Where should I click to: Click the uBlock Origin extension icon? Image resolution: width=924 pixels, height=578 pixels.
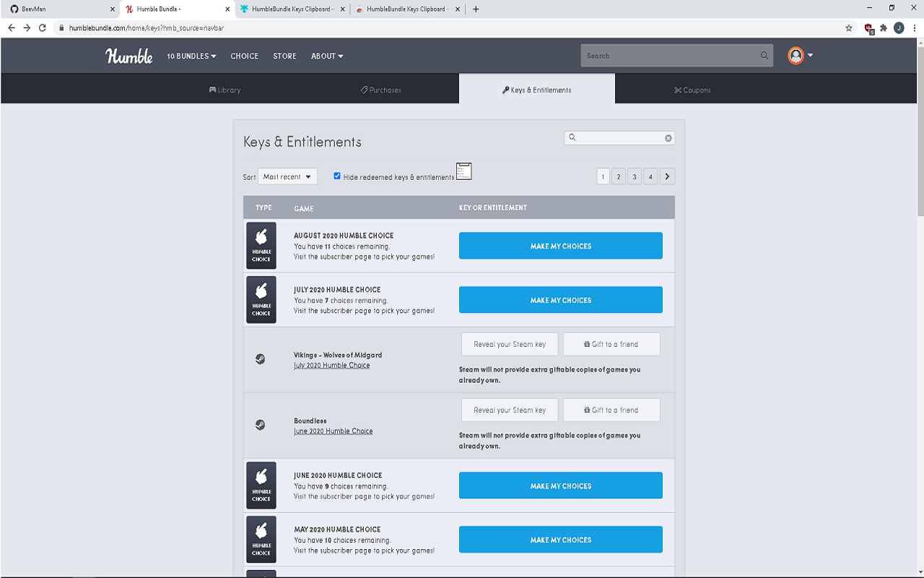tap(867, 27)
